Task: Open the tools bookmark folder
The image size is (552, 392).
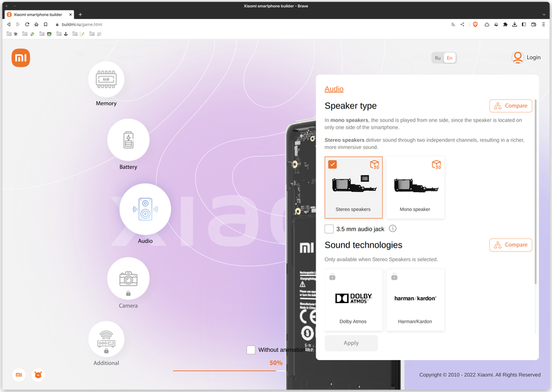Action: [x=12, y=34]
